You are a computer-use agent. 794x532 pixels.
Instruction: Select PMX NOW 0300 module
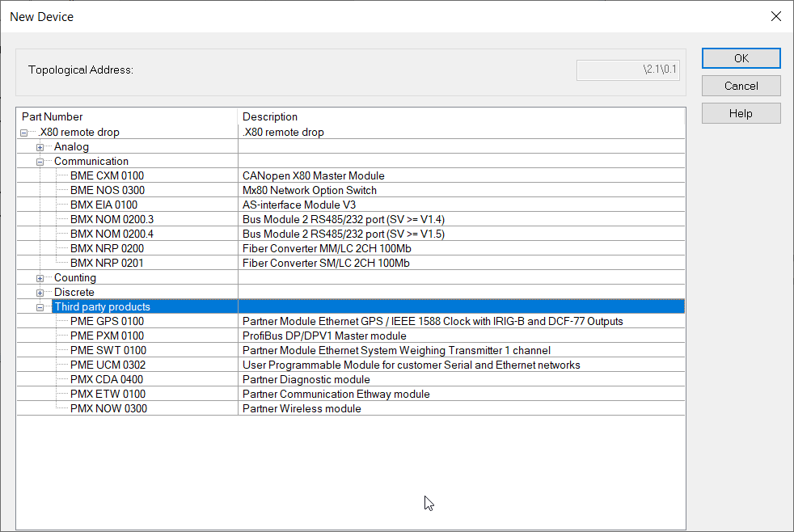coord(108,408)
